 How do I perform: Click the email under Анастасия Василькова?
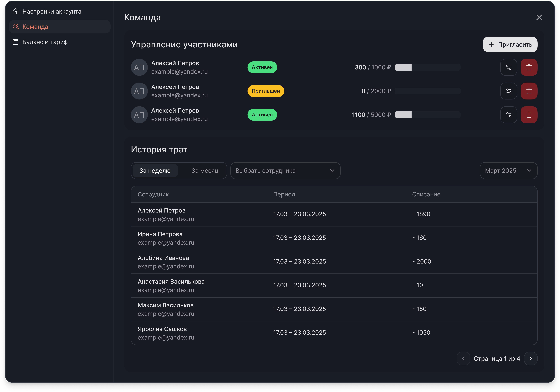166,290
